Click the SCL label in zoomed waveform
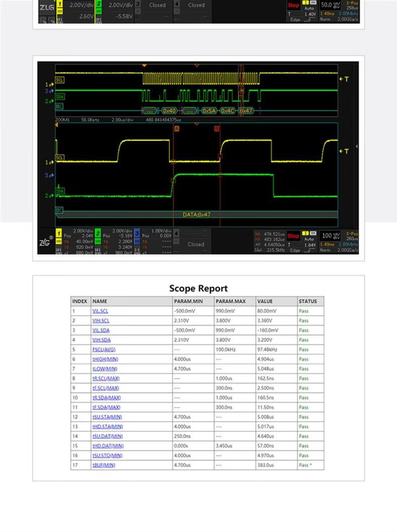397x532 pixels. [60, 158]
